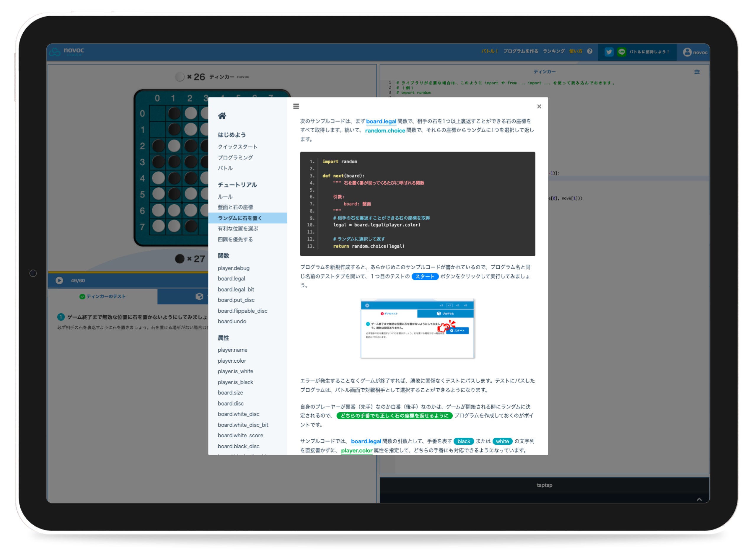
Task: Switch to ティンカーのテスト tab
Action: tap(102, 296)
